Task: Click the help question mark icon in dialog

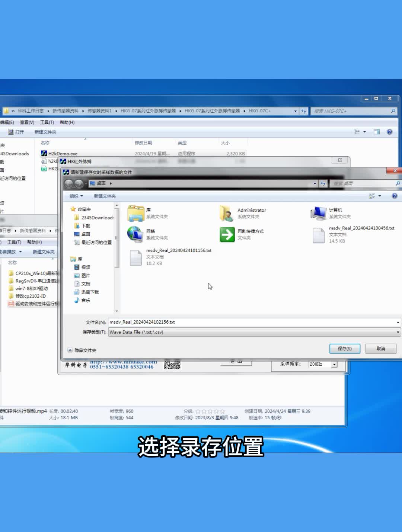Action: (x=394, y=196)
